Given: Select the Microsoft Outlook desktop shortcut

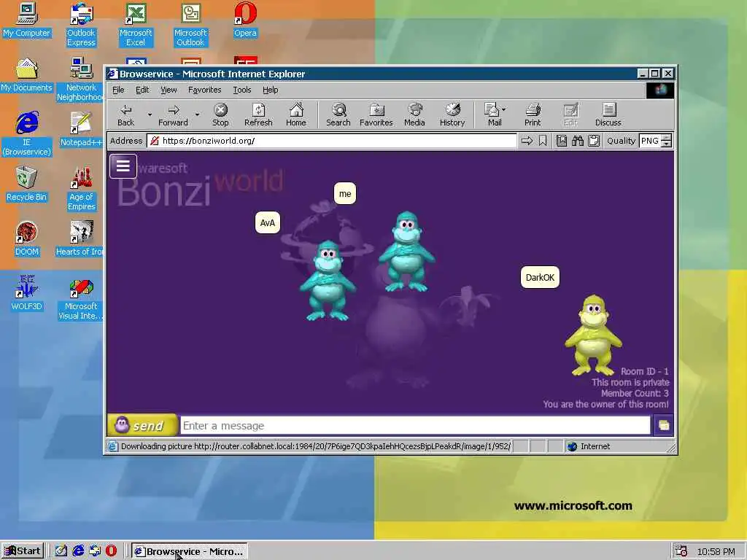Looking at the screenshot, I should tap(190, 25).
